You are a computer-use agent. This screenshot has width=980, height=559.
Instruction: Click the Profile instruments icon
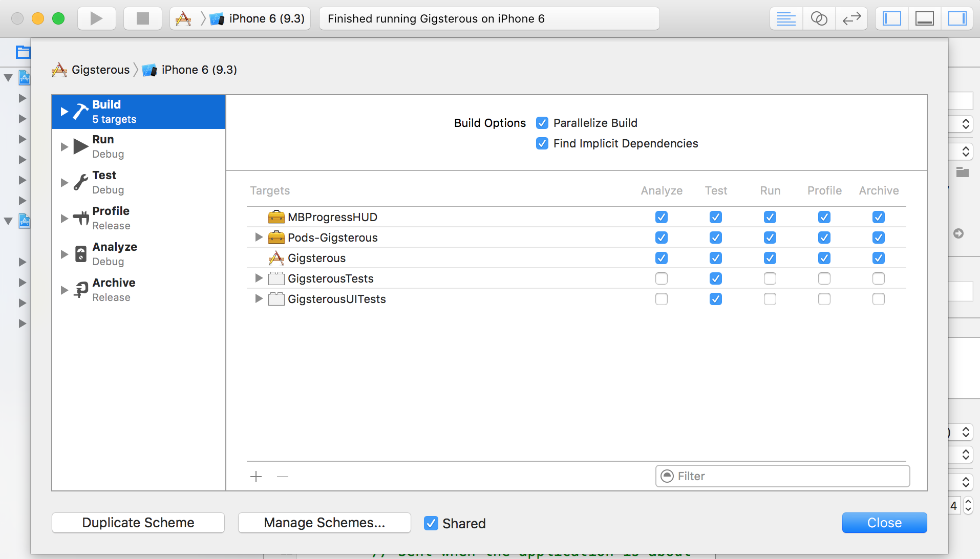[80, 218]
